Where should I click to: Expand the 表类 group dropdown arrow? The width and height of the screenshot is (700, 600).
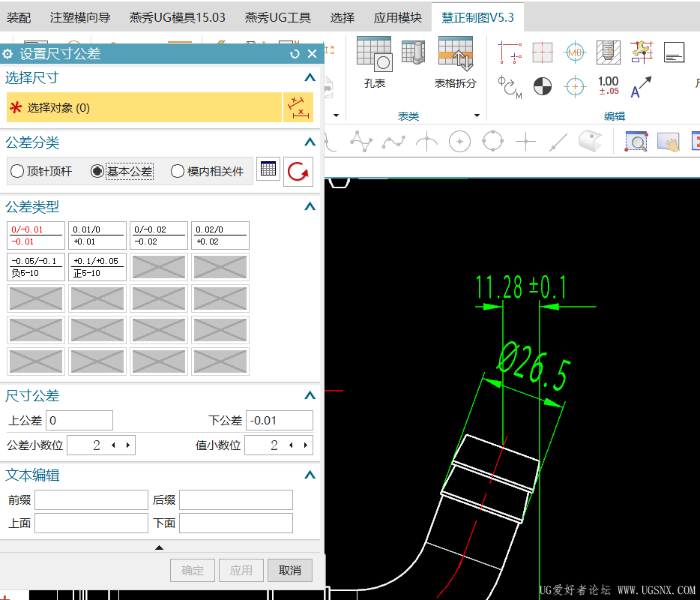[477, 115]
